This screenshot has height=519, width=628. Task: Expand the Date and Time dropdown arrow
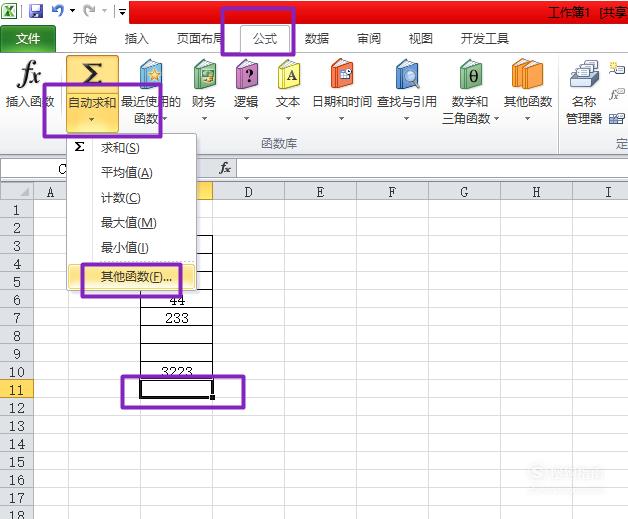point(342,119)
